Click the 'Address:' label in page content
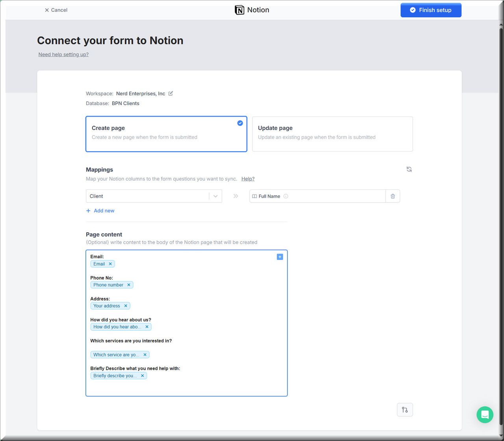 pos(100,299)
